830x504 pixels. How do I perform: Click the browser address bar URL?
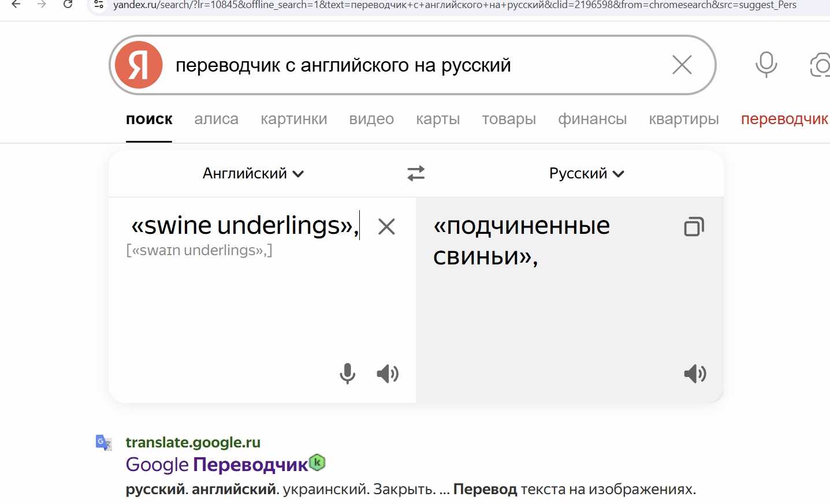pos(455,5)
